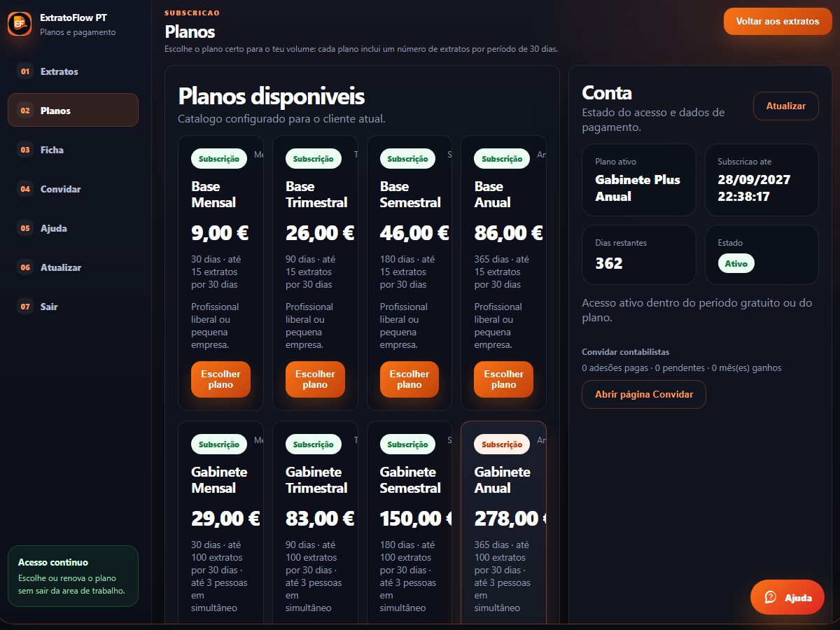Open the Extratos menu item
The image size is (840, 630).
pos(73,71)
